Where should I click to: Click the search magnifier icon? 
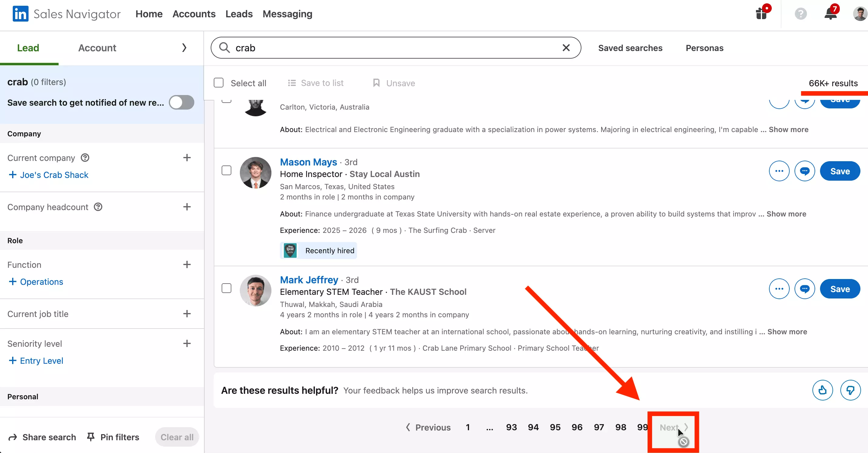pos(224,48)
